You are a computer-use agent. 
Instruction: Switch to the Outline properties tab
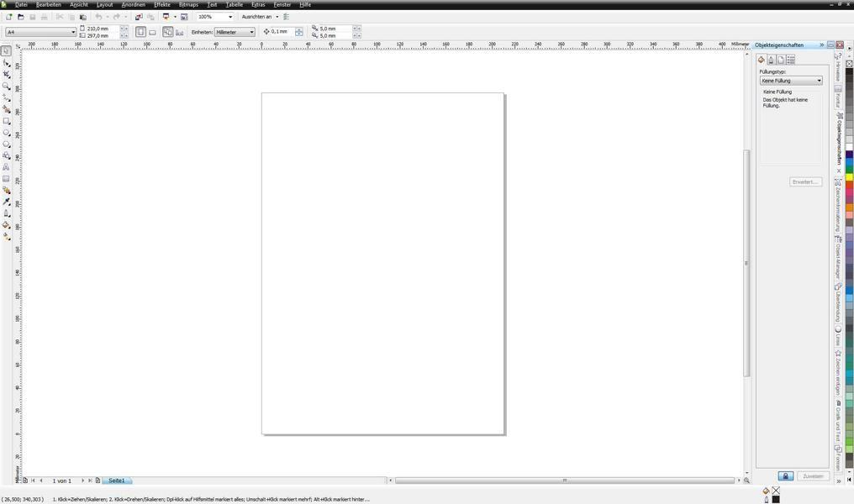771,60
